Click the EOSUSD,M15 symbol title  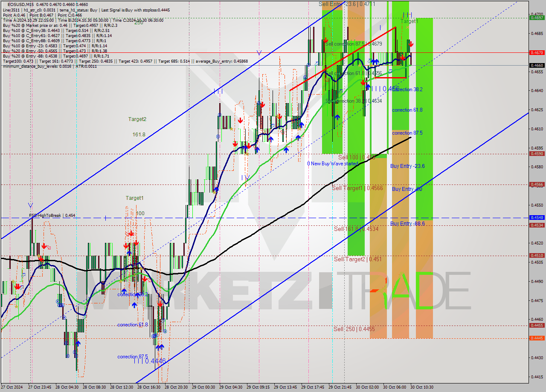(x=21, y=4)
